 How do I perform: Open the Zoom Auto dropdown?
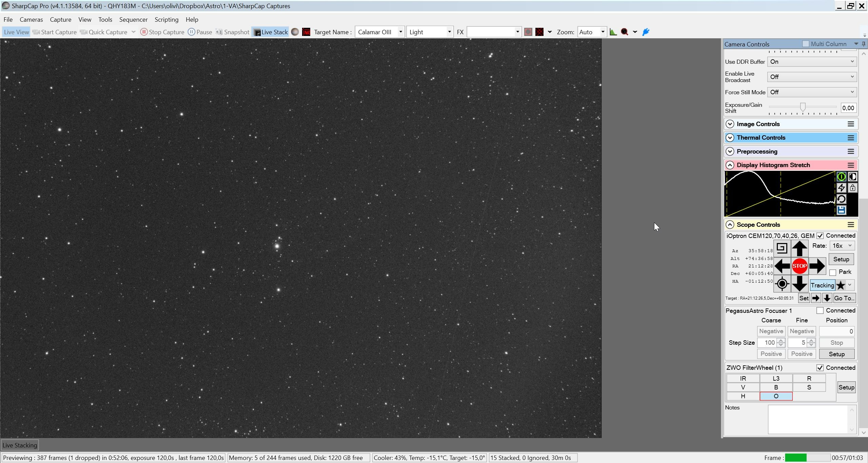[592, 32]
